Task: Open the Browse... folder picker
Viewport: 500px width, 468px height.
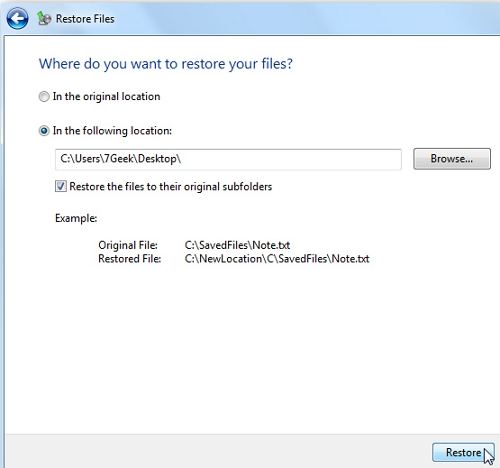Action: (x=452, y=159)
